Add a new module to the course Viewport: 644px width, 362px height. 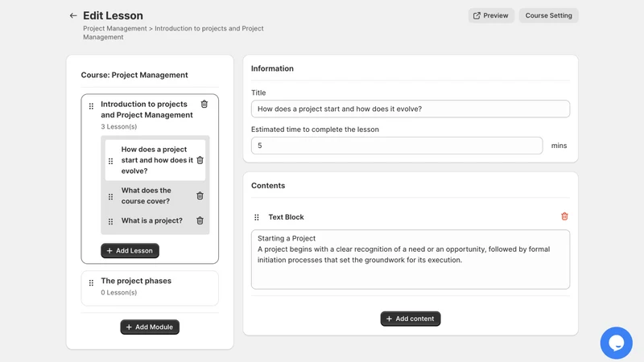(x=150, y=327)
